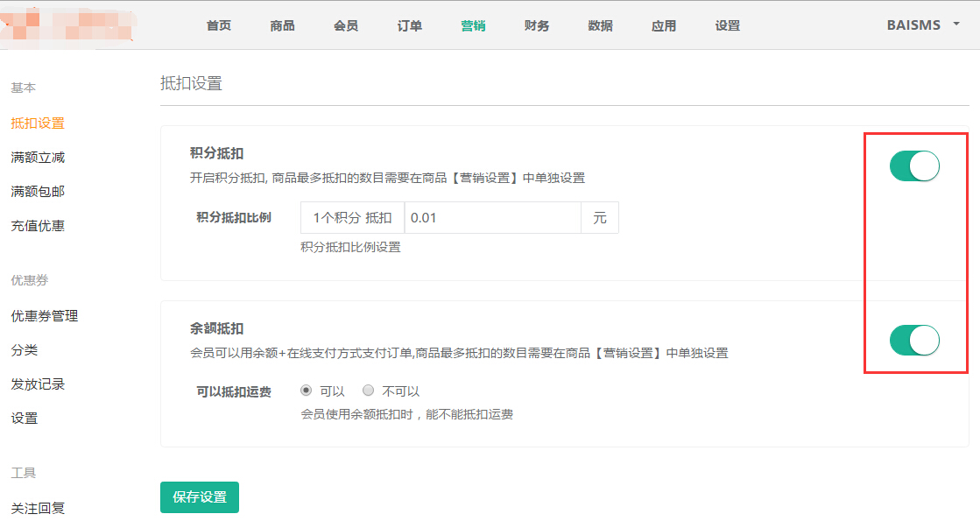Select the 可以 radio button
The height and width of the screenshot is (521, 980).
pyautogui.click(x=307, y=391)
